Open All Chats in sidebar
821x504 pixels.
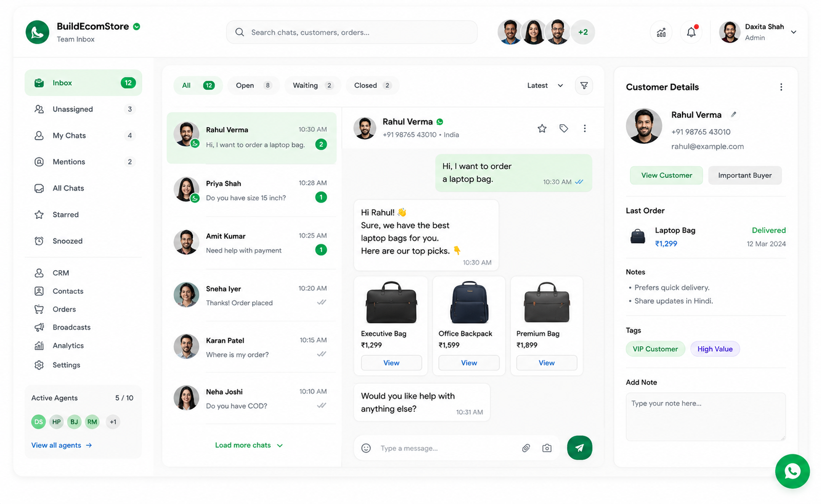coord(83,188)
